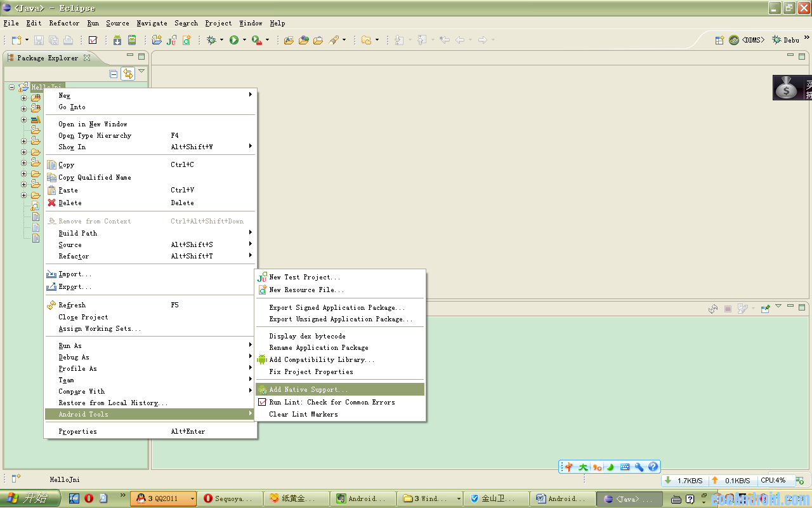This screenshot has width=812, height=508.
Task: Choose Run Lint: Check for Common Errors
Action: 340,402
